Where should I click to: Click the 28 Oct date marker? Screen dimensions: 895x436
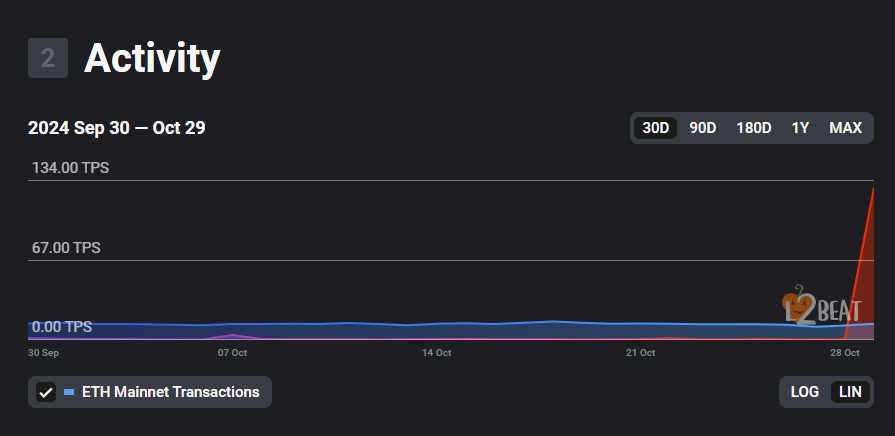pos(845,353)
